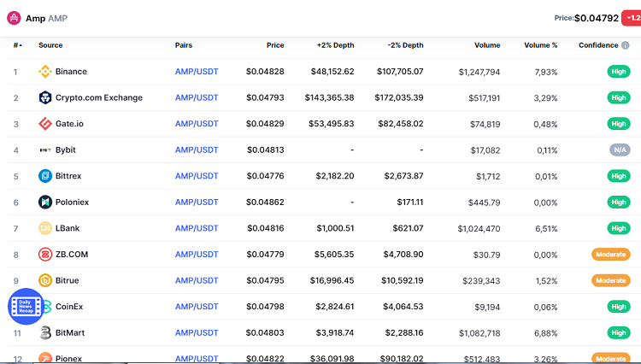Open Binance AMP/USDT pair link

(197, 72)
